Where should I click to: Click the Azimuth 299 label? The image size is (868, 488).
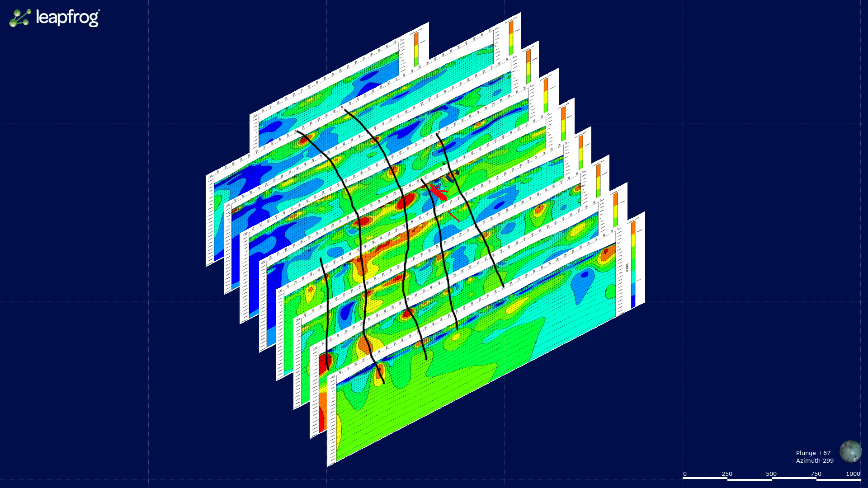pyautogui.click(x=815, y=460)
